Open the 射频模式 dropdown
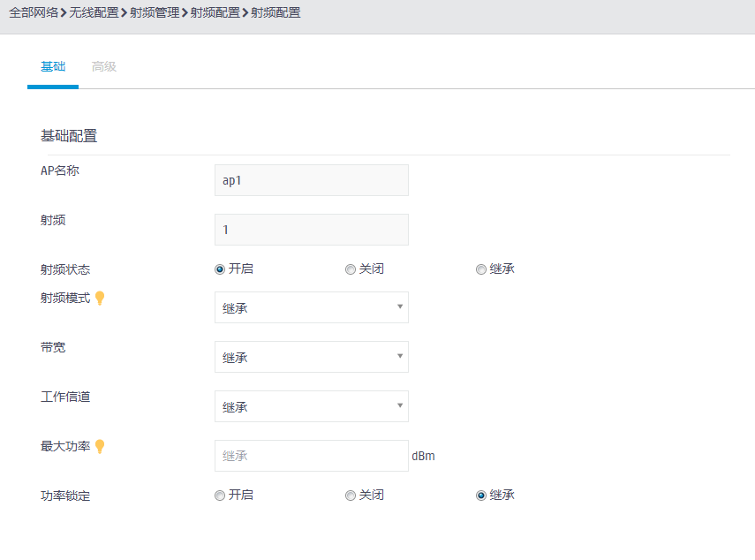The image size is (755, 560). (311, 307)
